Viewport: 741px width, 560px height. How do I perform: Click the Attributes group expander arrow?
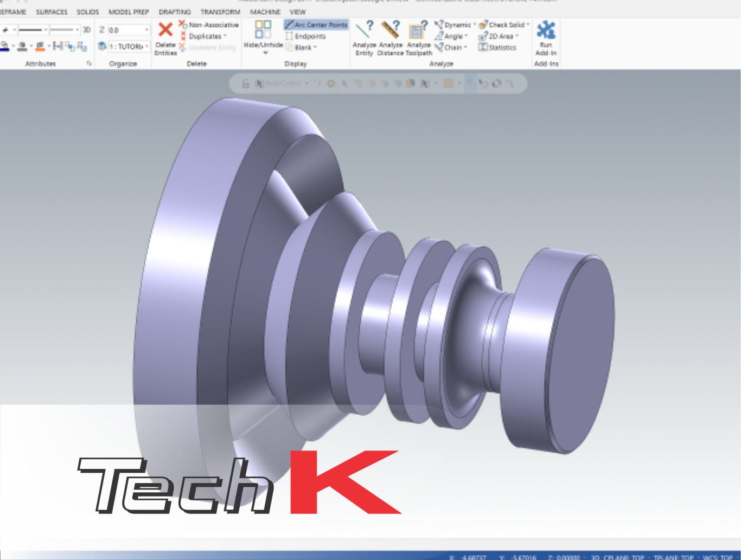(x=88, y=63)
